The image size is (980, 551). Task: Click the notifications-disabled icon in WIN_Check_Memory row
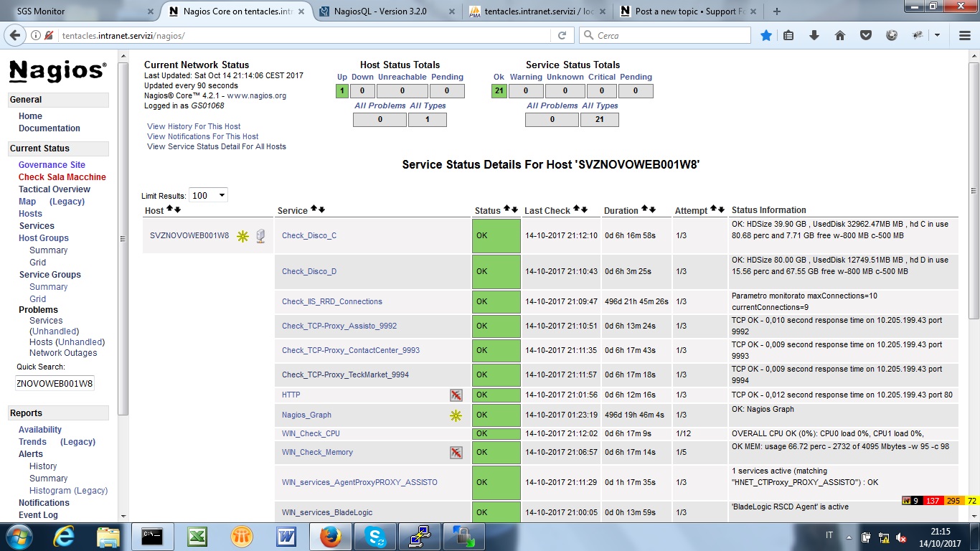[x=456, y=453]
